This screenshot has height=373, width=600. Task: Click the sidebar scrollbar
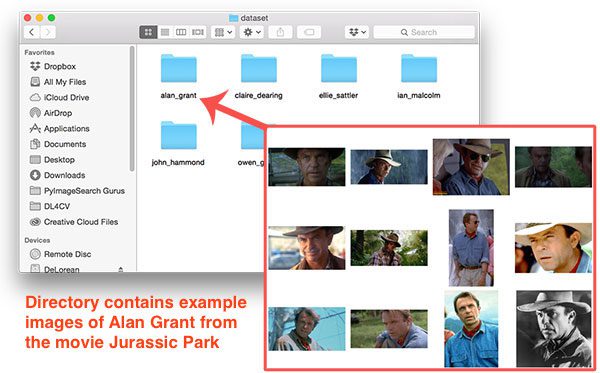coord(132,109)
